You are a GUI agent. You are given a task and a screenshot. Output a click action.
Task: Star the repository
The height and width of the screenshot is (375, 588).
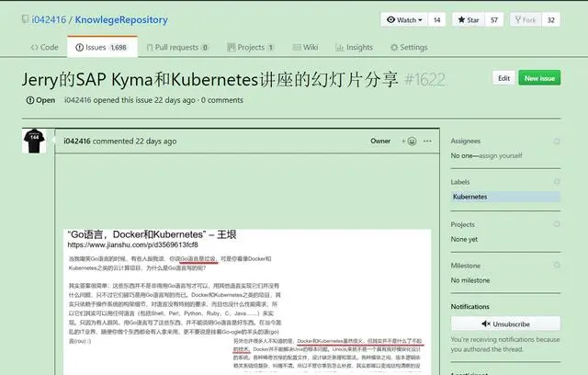point(469,20)
